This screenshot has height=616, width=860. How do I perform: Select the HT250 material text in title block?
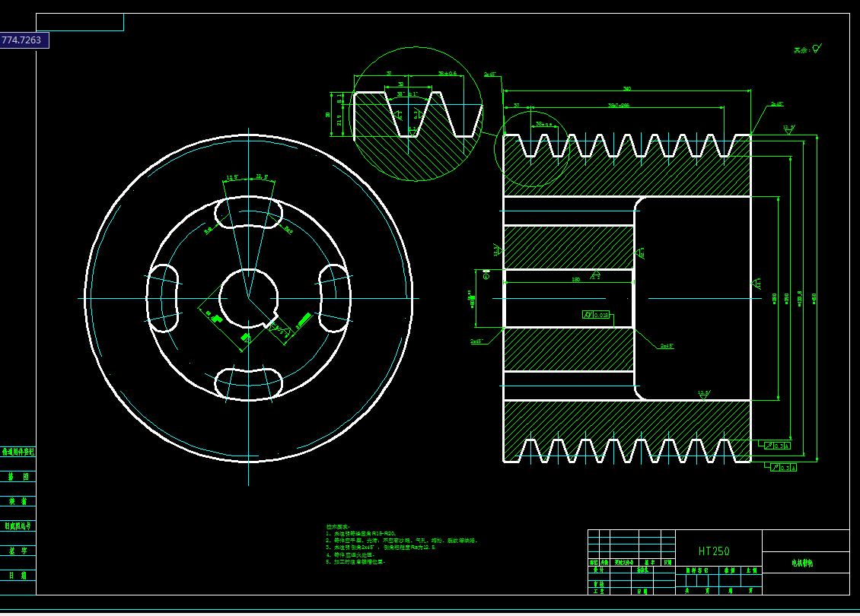[x=714, y=551]
